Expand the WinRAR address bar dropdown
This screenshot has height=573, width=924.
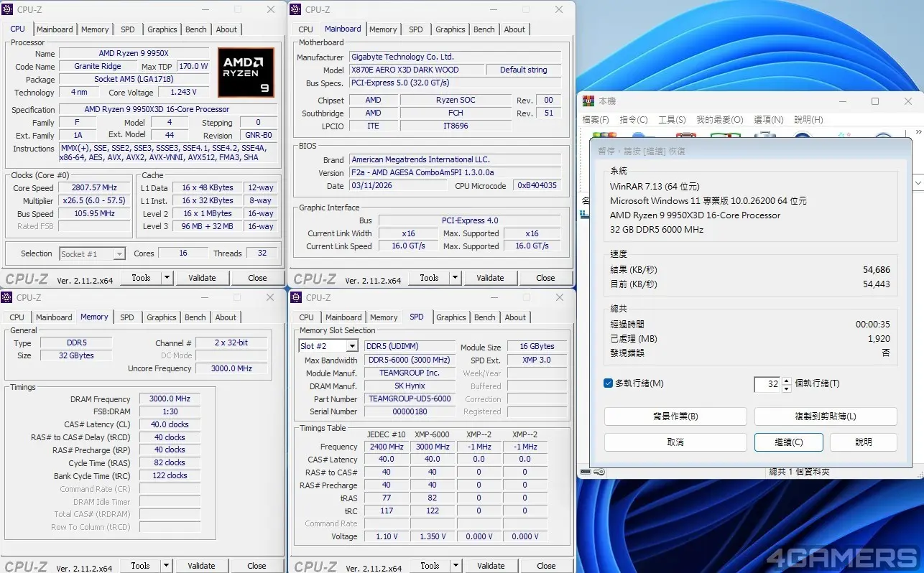pyautogui.click(x=918, y=184)
